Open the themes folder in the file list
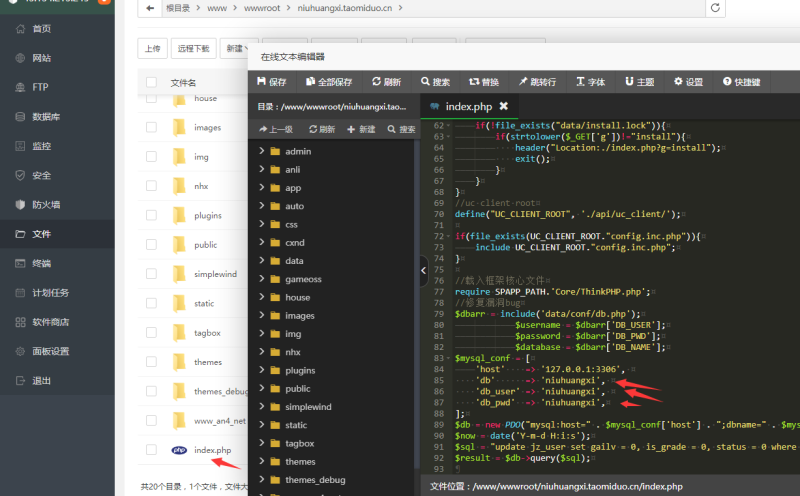Screen dimensions: 800x496 click(x=208, y=362)
